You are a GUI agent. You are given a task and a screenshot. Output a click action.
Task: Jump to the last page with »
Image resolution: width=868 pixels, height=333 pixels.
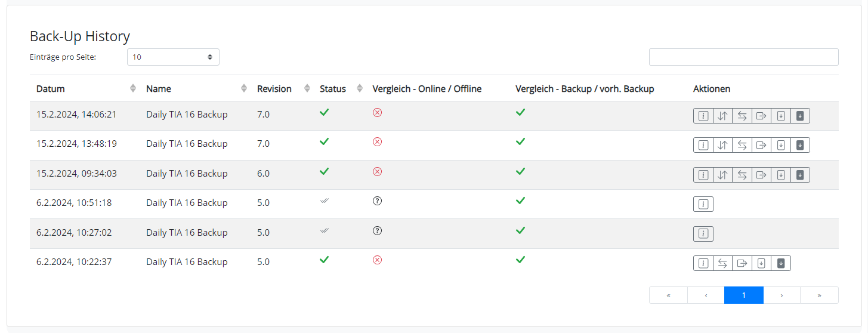[x=819, y=295]
